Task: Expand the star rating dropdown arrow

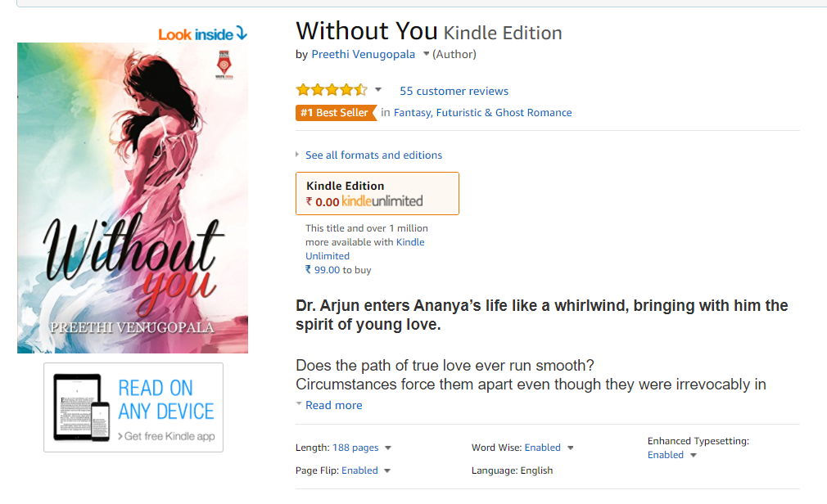Action: 378,90
